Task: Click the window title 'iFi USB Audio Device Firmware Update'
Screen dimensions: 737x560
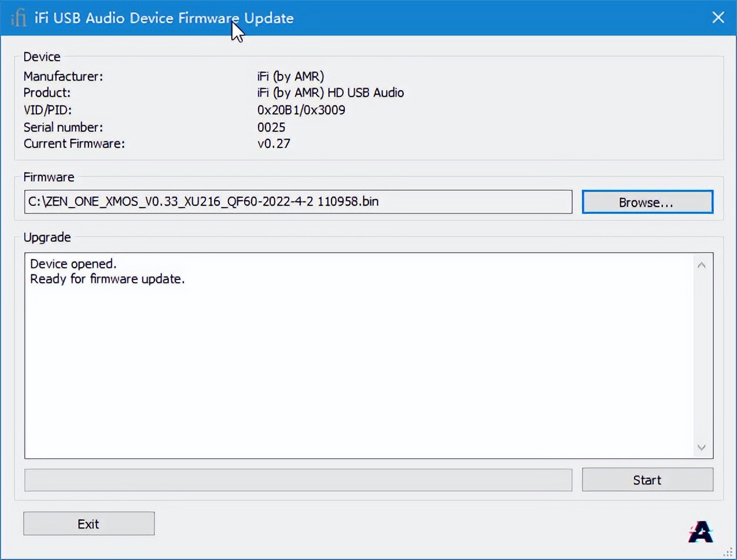Action: (x=164, y=18)
